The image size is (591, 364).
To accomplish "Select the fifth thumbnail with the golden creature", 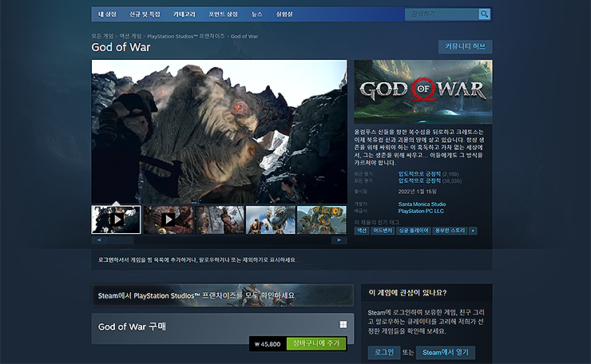I will [x=322, y=220].
